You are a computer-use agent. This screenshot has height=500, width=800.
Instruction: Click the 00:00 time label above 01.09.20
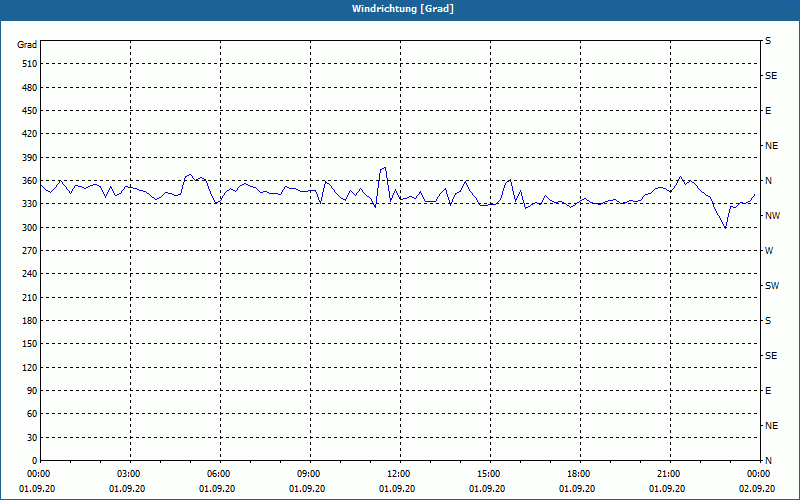(x=37, y=474)
